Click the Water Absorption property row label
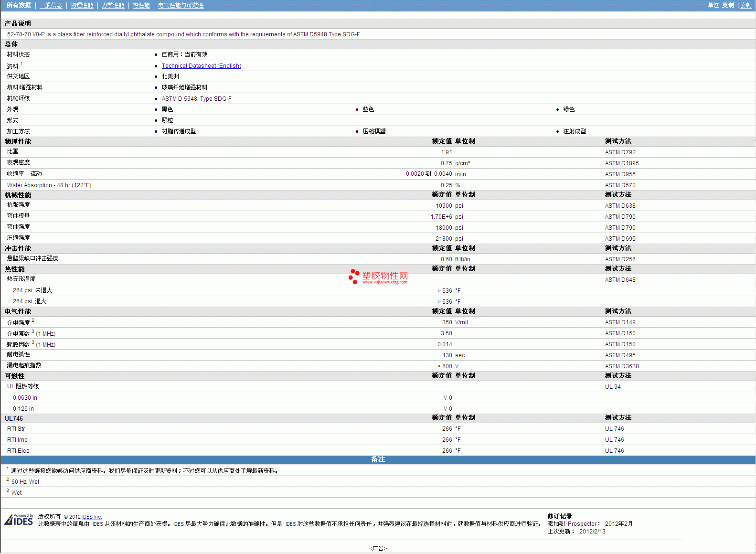Screen dimensions: 756x554 point(49,185)
